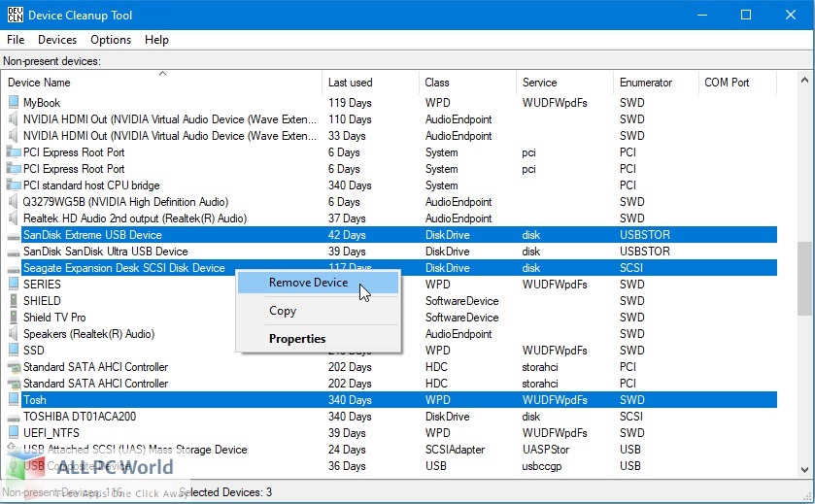Select PCI standard host CPU bridge row
The width and height of the screenshot is (815, 504).
391,185
